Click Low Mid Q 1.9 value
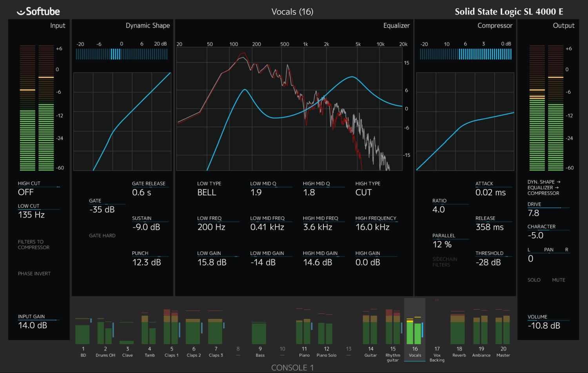 [x=256, y=193]
